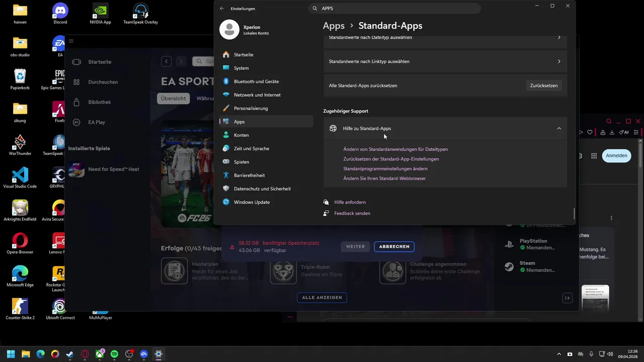Go to Netzwerk und Internet settings
644x362 pixels.
pos(266,95)
